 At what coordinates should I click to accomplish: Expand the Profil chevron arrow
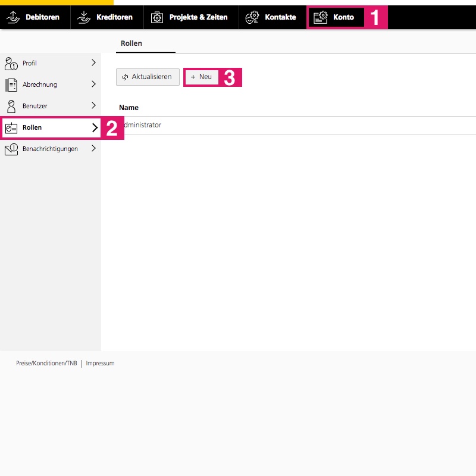[x=93, y=62]
